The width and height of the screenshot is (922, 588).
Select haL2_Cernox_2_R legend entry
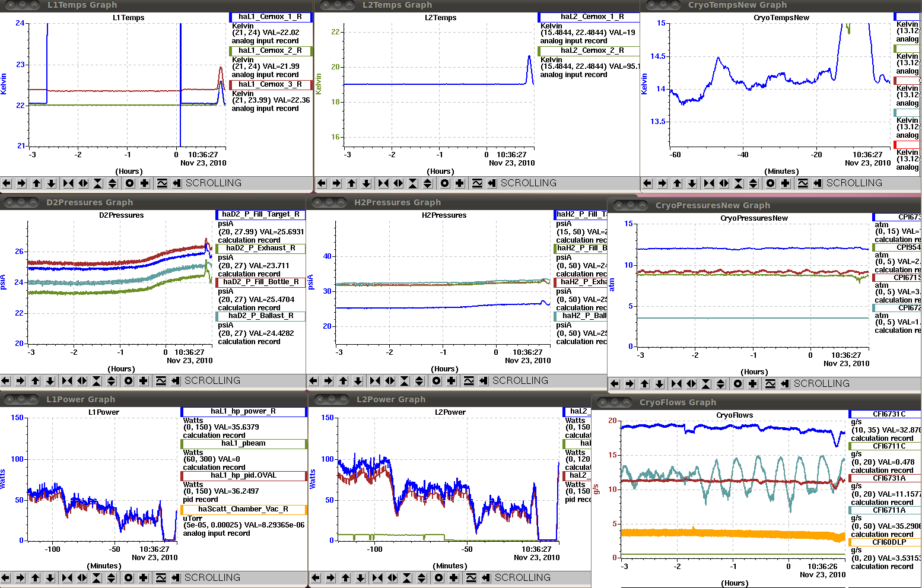(x=589, y=51)
